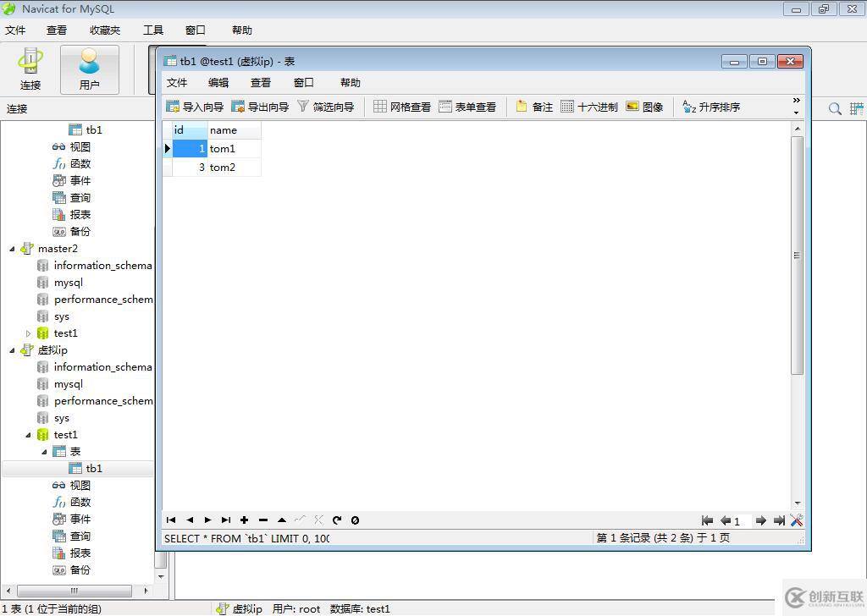Click the page number field
Viewport: 867px width, 616px height.
742,521
